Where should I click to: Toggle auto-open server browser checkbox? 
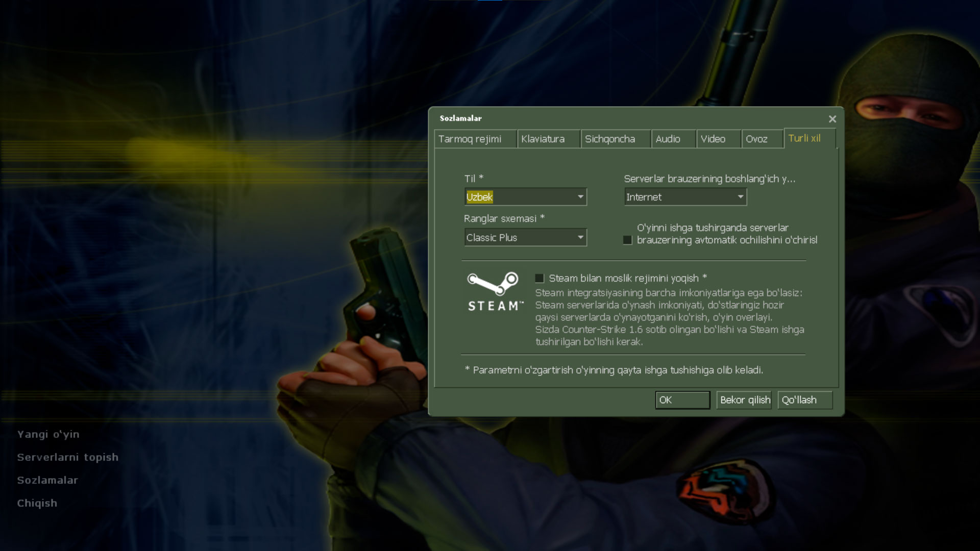(627, 240)
